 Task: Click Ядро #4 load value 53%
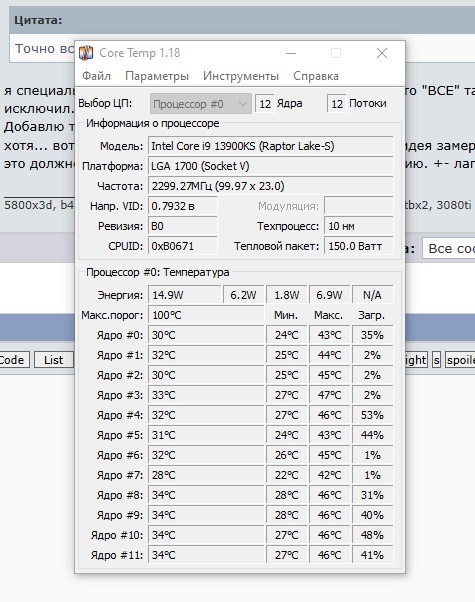[372, 415]
